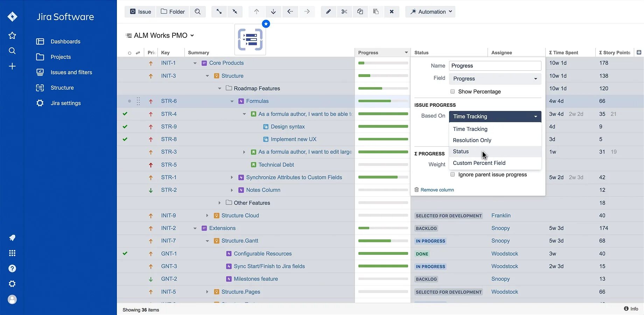Image resolution: width=644 pixels, height=315 pixels.
Task: Click the remove X toolbar icon
Action: [x=392, y=12]
